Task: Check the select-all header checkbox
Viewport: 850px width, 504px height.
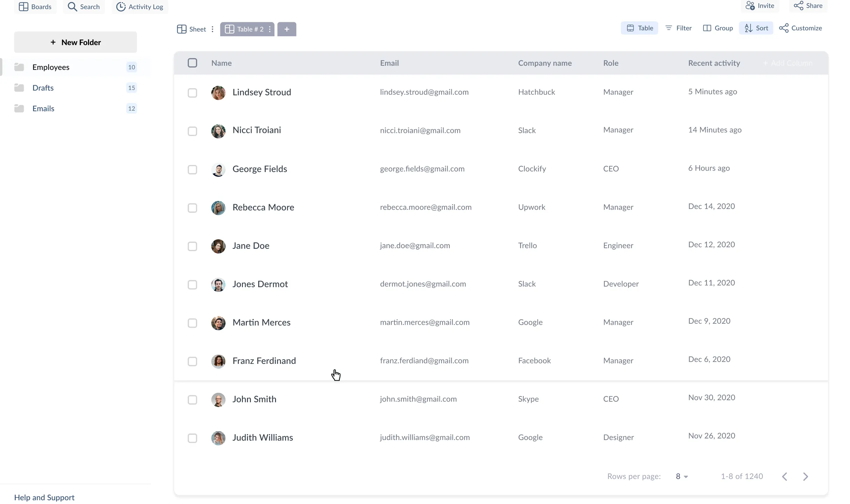Action: [x=192, y=63]
